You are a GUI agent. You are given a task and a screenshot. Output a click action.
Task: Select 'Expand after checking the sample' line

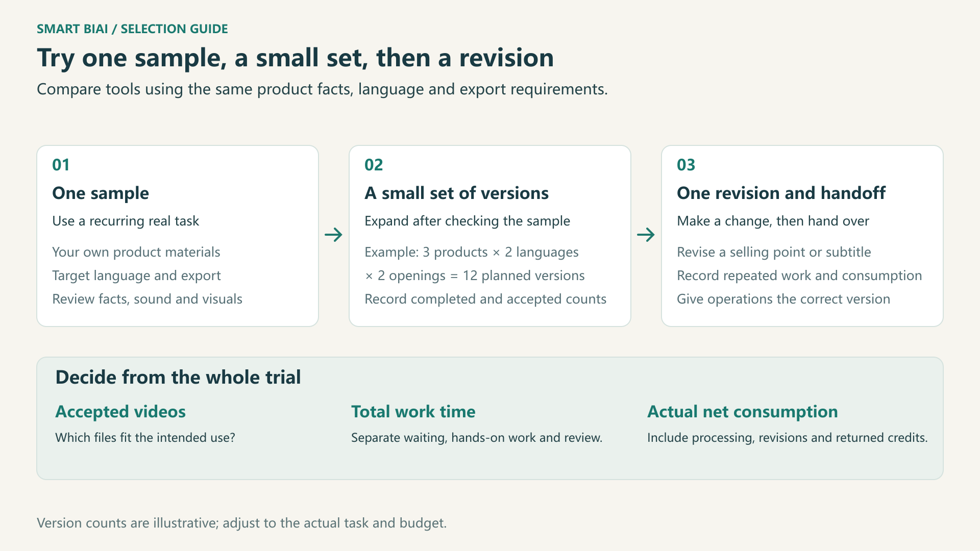click(x=467, y=221)
